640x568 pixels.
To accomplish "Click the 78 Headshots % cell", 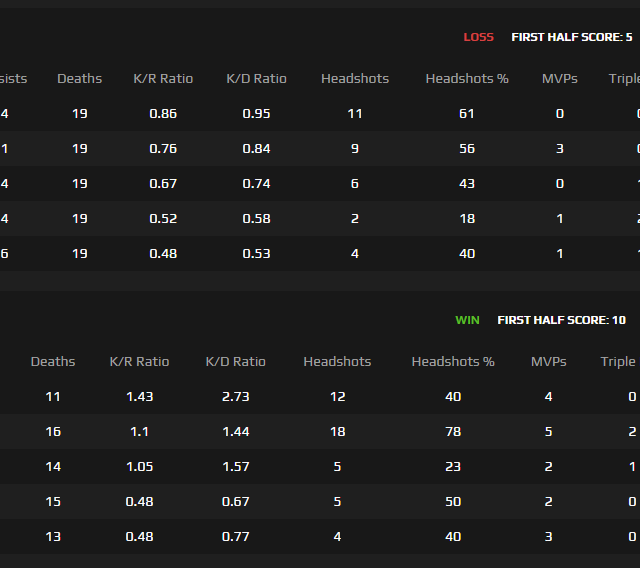I will [453, 432].
